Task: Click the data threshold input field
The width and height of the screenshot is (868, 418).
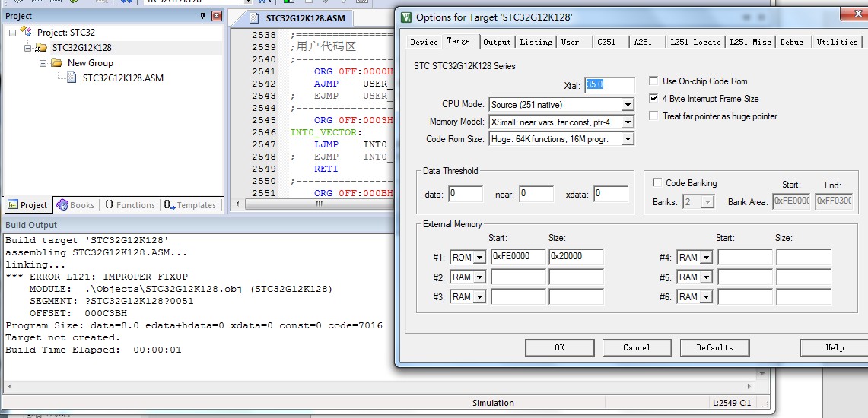Action: 466,194
